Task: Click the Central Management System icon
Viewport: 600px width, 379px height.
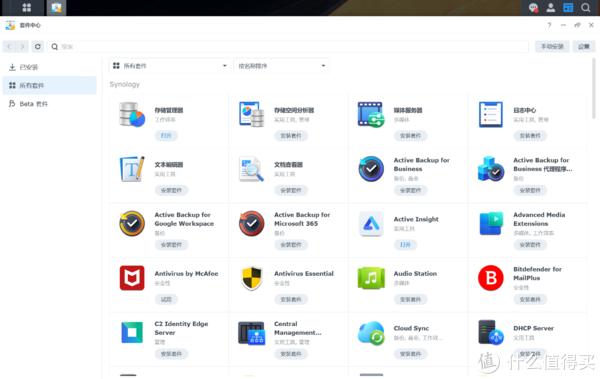Action: pos(251,332)
